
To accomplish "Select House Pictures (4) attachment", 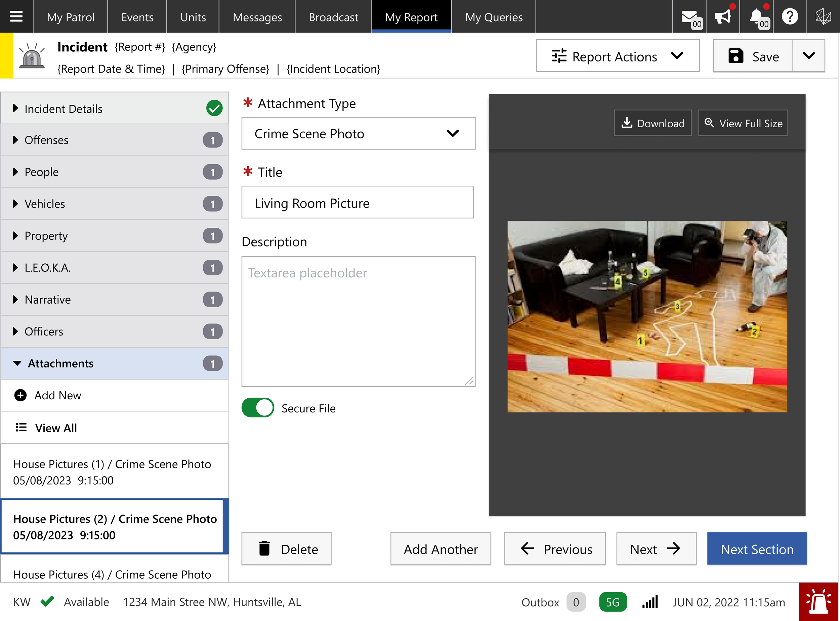I will (115, 568).
